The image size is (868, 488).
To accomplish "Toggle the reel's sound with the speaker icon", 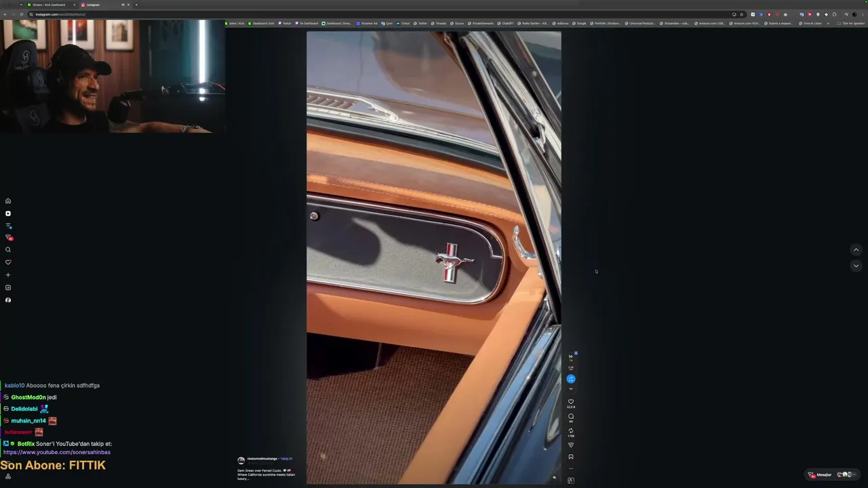I will click(554, 478).
